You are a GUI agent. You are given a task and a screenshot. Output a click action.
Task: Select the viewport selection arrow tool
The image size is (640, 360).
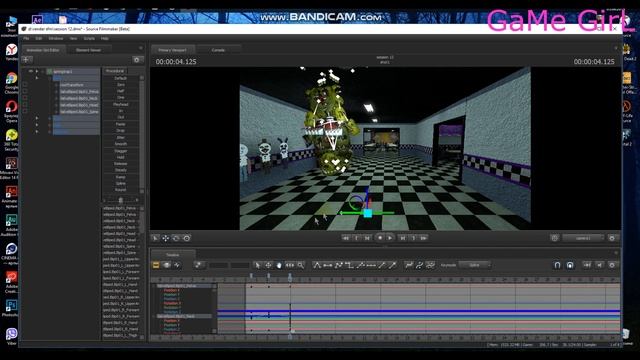(155, 238)
